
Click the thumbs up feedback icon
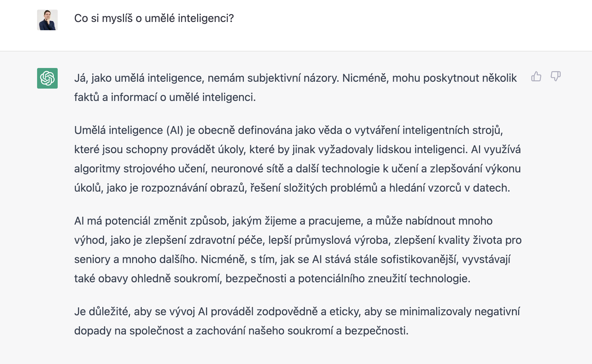(x=536, y=76)
